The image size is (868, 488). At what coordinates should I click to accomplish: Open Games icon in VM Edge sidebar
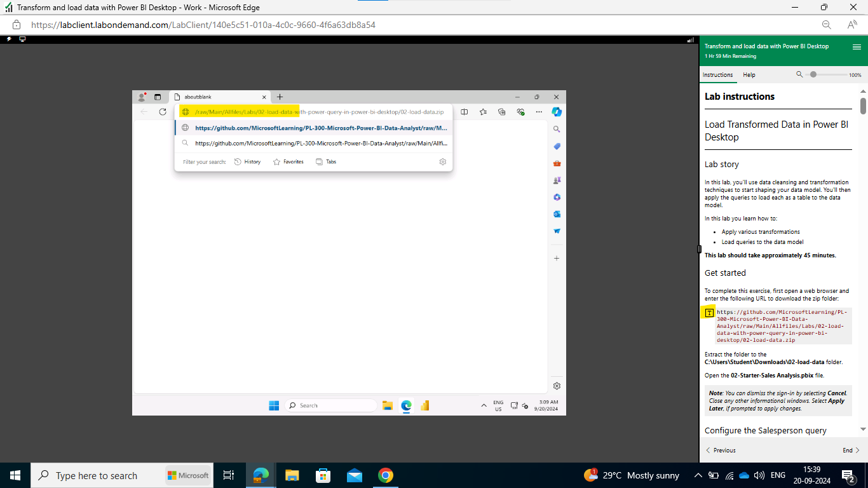pos(557,180)
